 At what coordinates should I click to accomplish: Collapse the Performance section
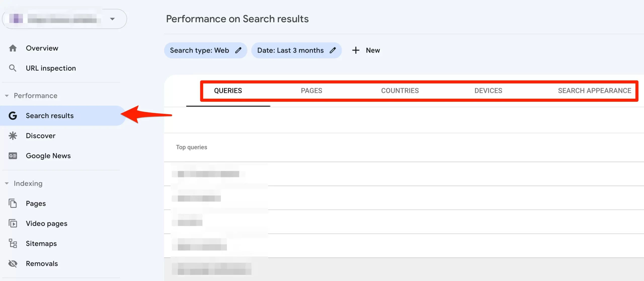point(7,96)
